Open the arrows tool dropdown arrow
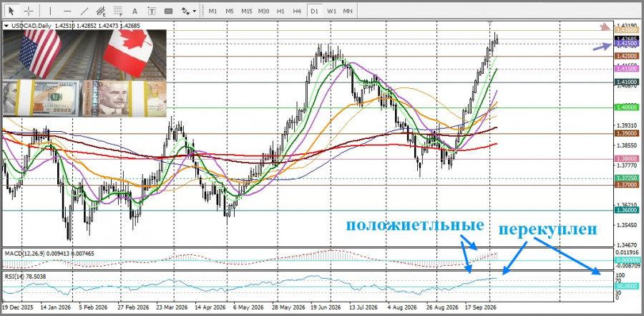The image size is (644, 316). tap(194, 11)
